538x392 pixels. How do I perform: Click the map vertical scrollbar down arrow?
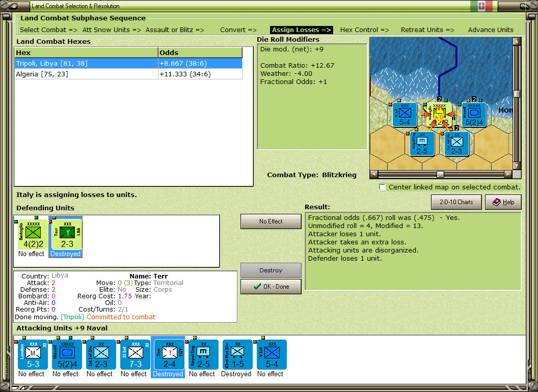(x=517, y=165)
